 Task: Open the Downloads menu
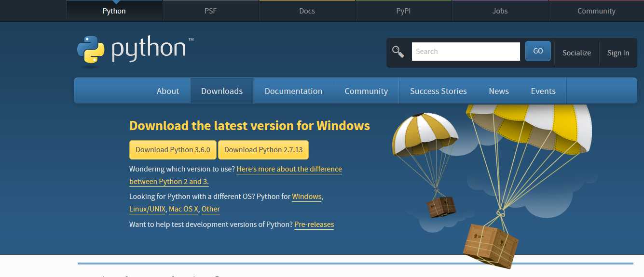point(222,91)
